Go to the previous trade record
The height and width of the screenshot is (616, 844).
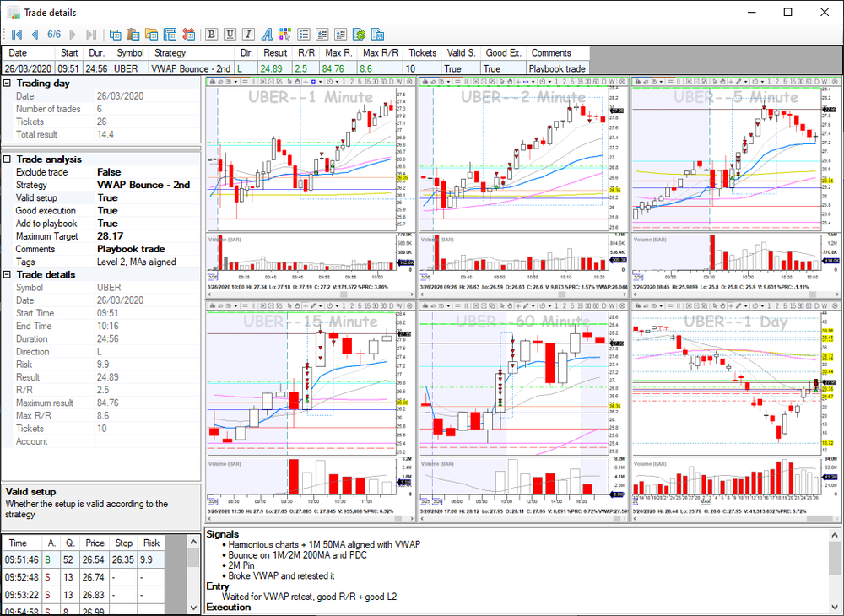pyautogui.click(x=35, y=35)
